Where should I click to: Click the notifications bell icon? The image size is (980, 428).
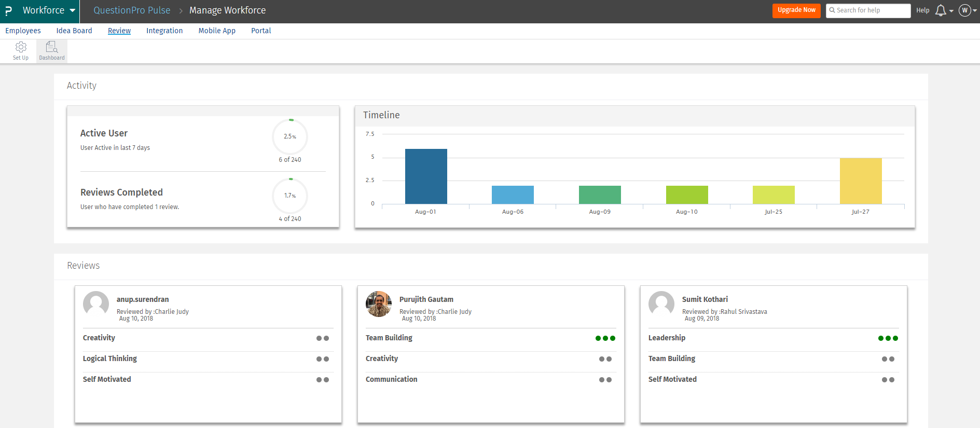pos(941,10)
